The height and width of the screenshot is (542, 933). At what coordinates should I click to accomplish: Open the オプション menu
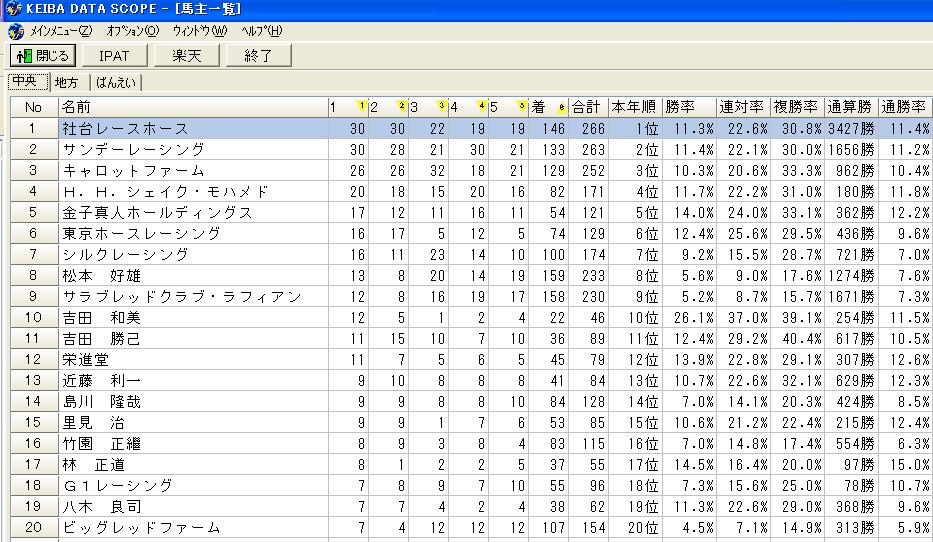pos(133,31)
